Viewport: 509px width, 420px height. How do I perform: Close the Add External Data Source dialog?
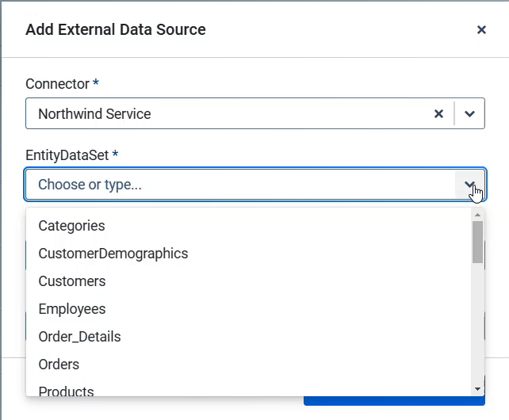481,30
